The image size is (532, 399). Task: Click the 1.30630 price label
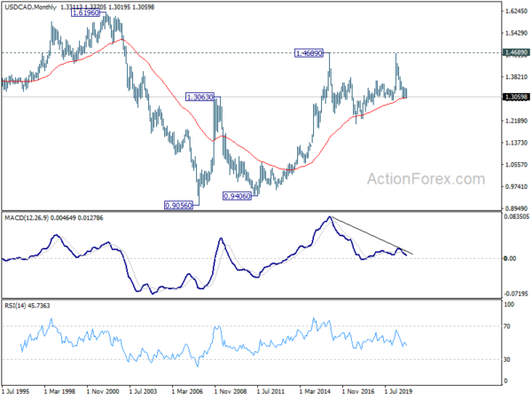tap(200, 97)
